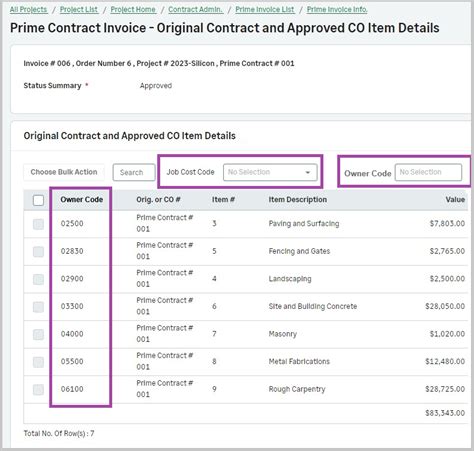The width and height of the screenshot is (474, 451).
Task: Sort by the Owner Code column header
Action: click(82, 200)
